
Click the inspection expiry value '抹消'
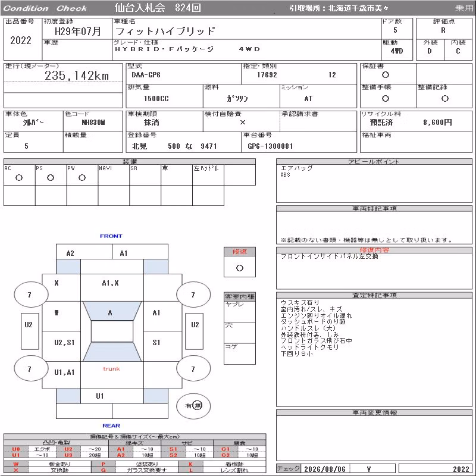[152, 123]
